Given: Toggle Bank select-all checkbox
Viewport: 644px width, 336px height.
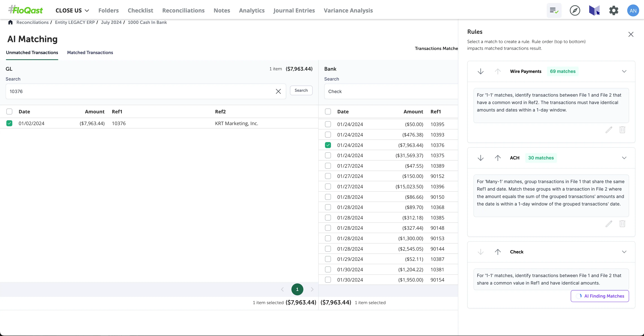Looking at the screenshot, I should pos(328,112).
